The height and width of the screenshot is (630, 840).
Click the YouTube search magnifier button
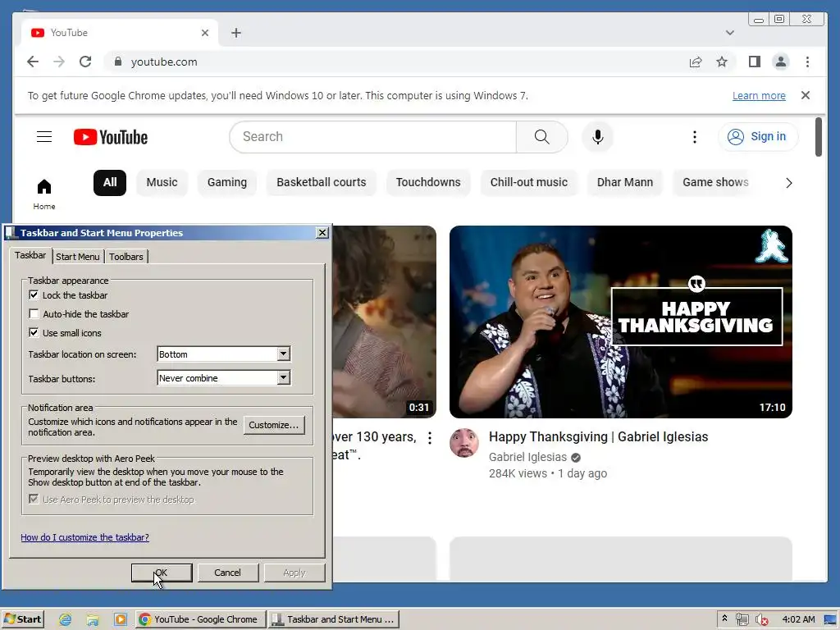click(x=541, y=137)
